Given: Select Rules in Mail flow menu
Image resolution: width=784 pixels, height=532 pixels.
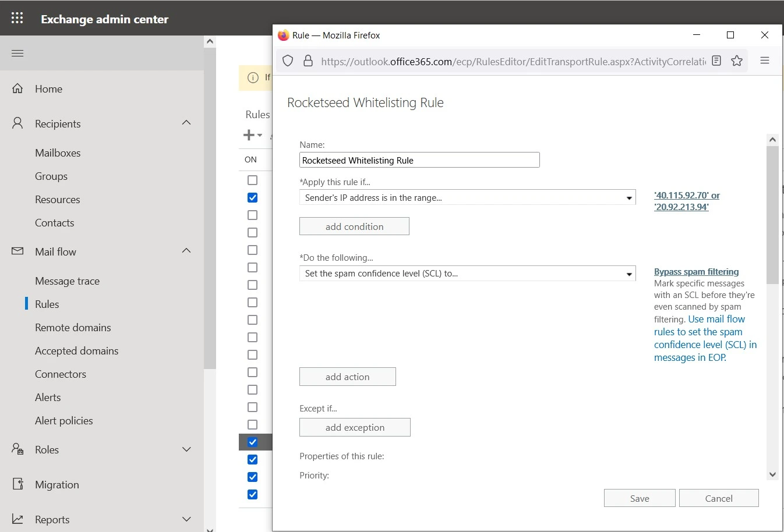Looking at the screenshot, I should 47,304.
